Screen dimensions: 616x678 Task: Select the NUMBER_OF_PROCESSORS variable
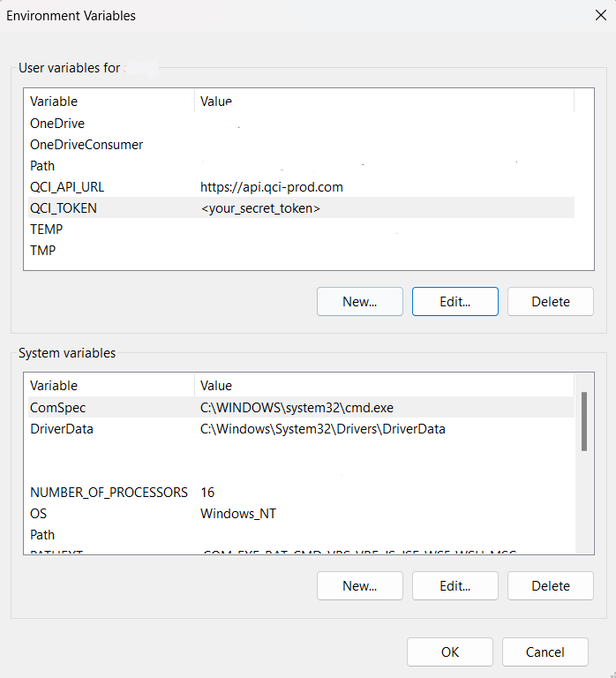tap(301, 492)
